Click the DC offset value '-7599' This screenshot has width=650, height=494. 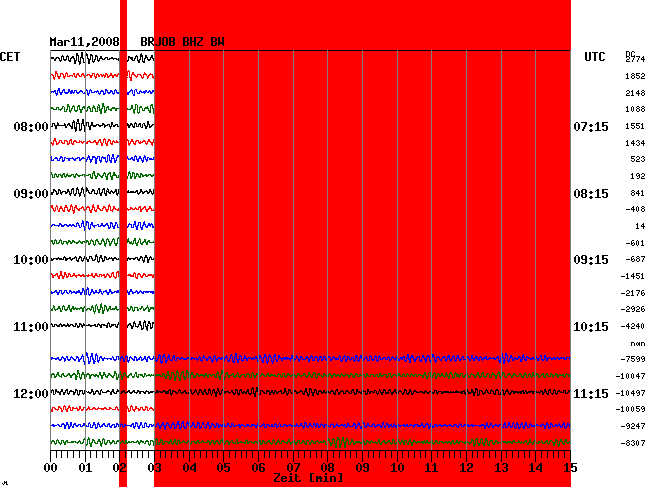click(x=633, y=359)
